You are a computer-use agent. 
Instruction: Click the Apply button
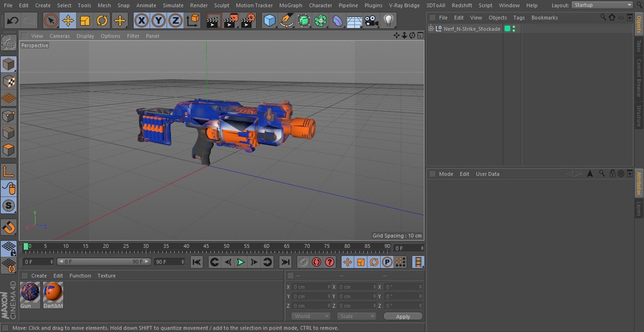click(403, 317)
